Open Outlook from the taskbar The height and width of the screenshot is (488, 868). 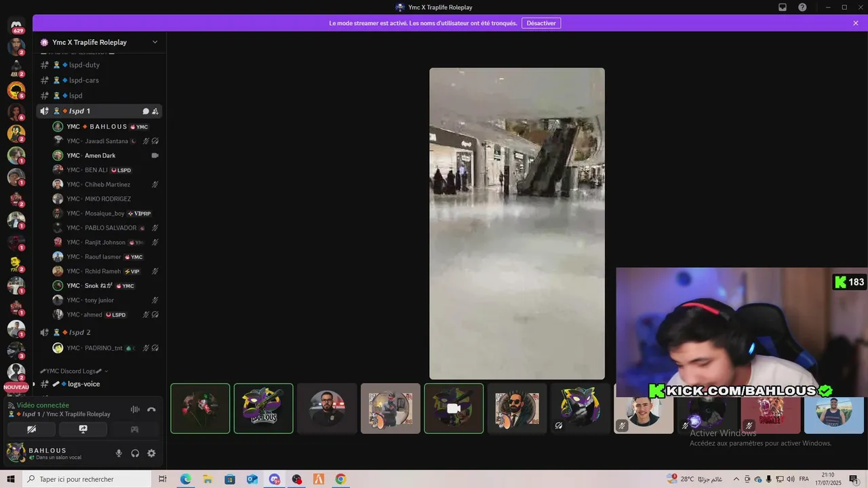coord(252,479)
